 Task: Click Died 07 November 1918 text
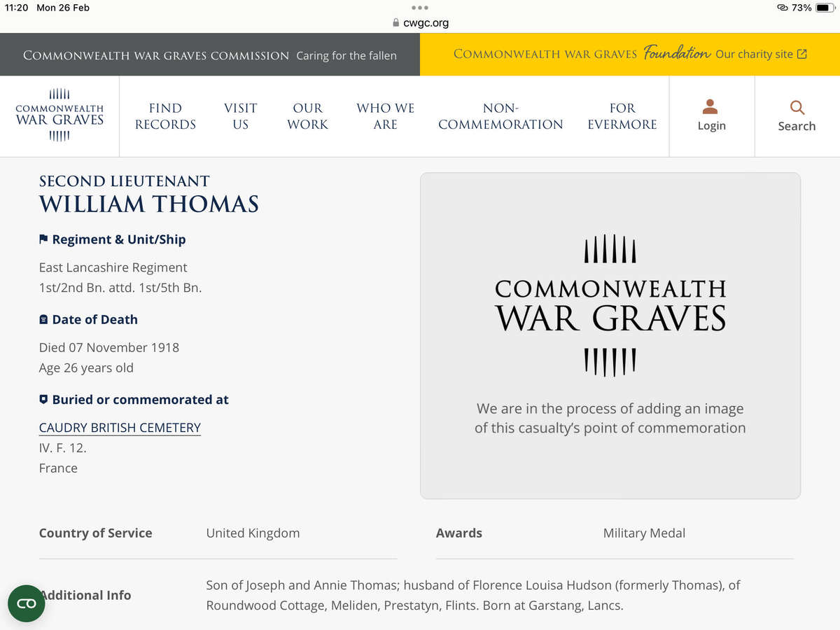point(109,347)
